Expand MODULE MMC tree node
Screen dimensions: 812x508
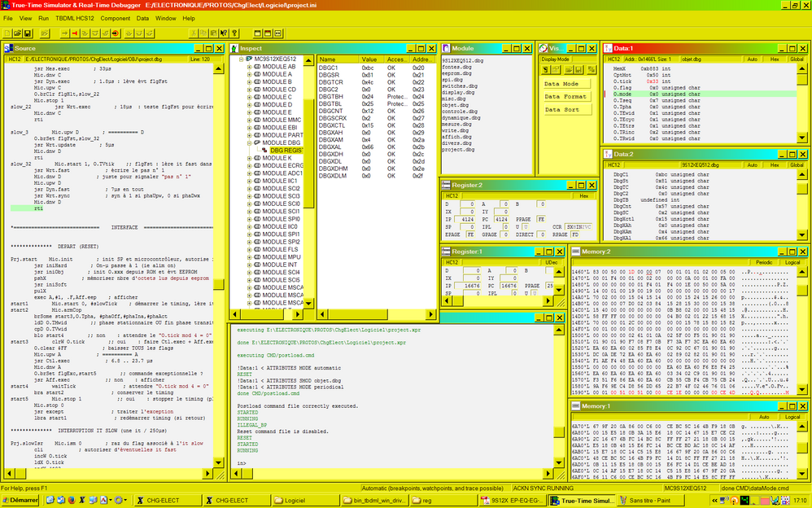pos(249,120)
